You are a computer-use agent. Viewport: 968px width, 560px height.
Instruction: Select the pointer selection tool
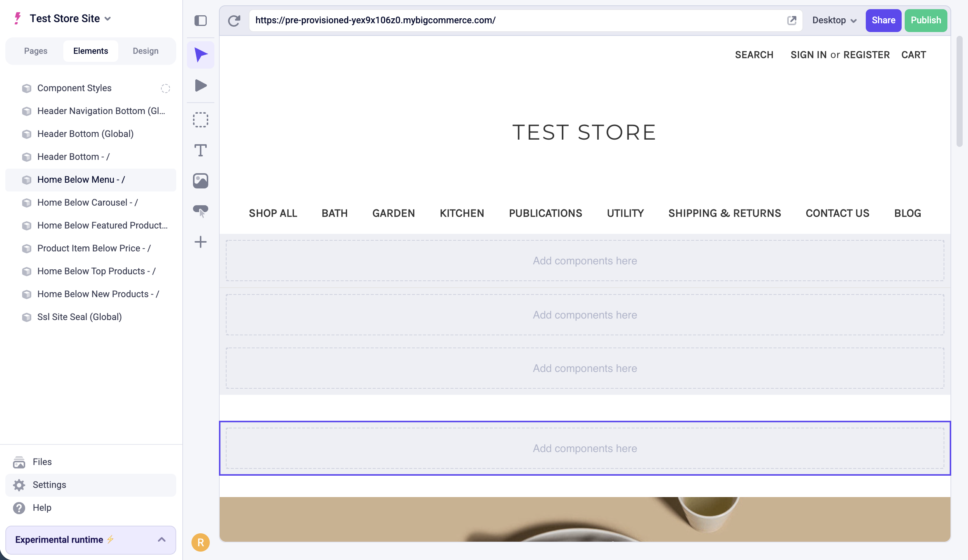coord(201,55)
